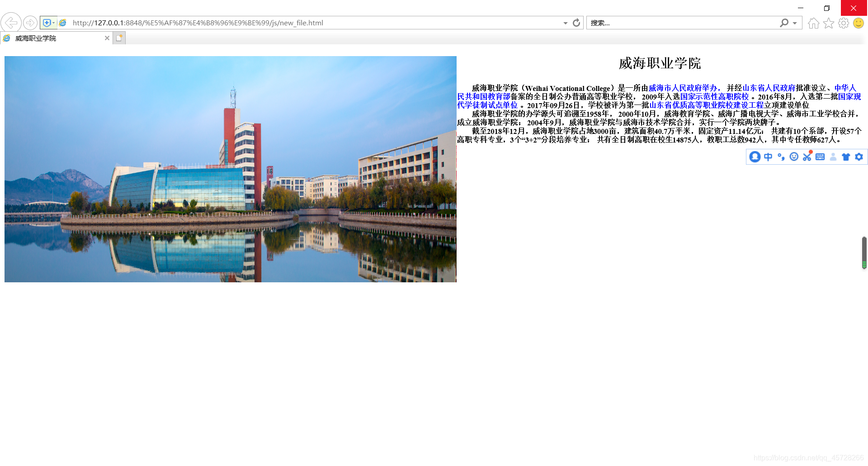Refresh the page with the reload icon
Viewport: 868px width, 466px height.
coord(576,23)
